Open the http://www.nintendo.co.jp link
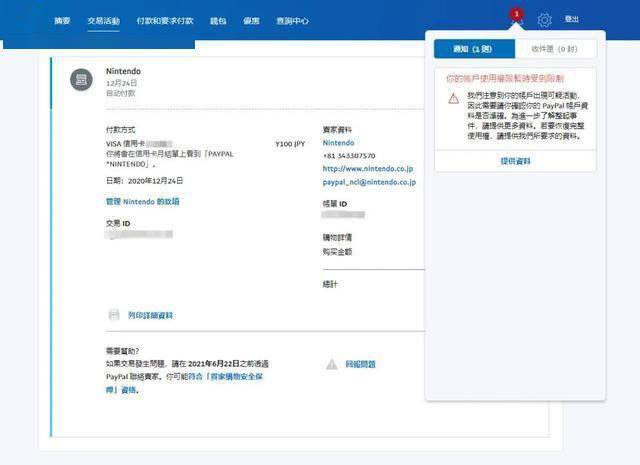The image size is (640, 465). click(368, 168)
